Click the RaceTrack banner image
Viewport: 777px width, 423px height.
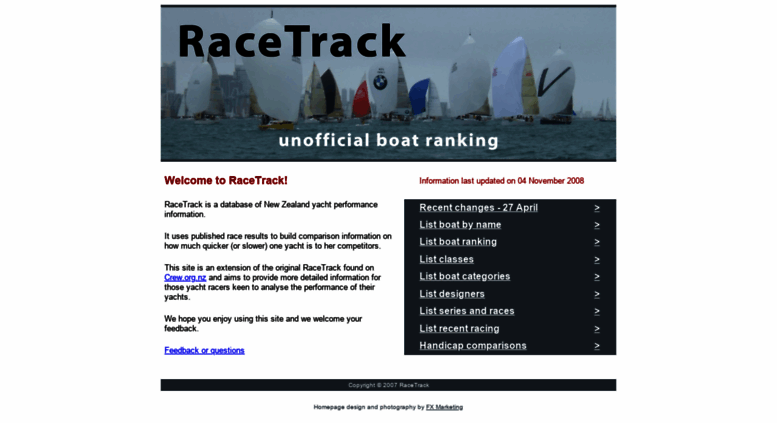coord(388,83)
